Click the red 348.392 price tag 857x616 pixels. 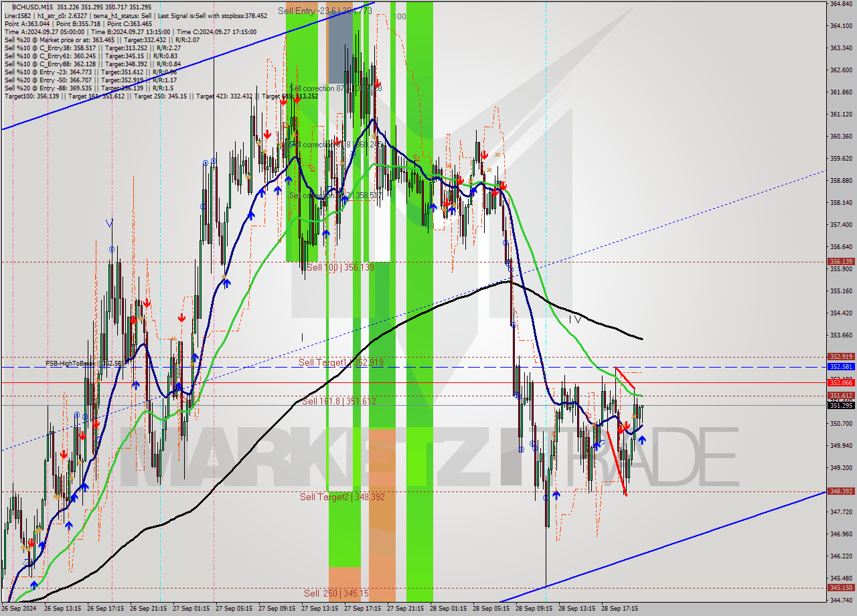[841, 491]
